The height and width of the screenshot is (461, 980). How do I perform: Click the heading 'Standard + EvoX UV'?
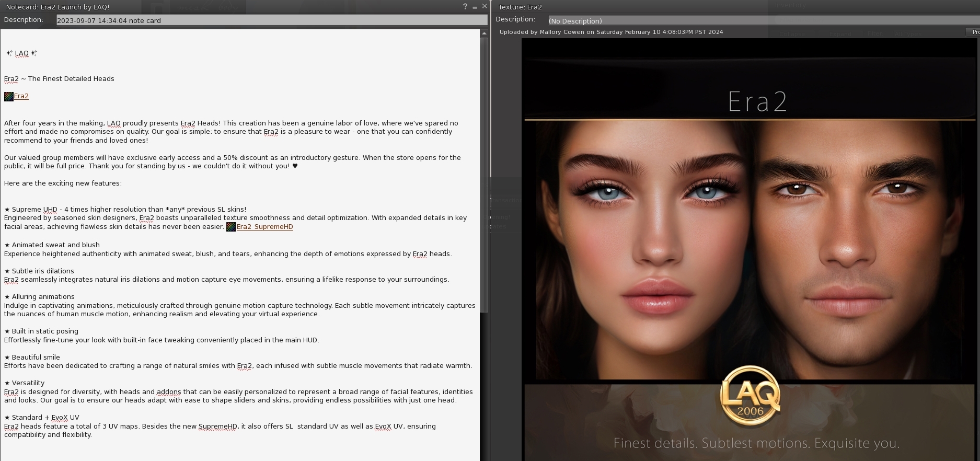(42, 418)
